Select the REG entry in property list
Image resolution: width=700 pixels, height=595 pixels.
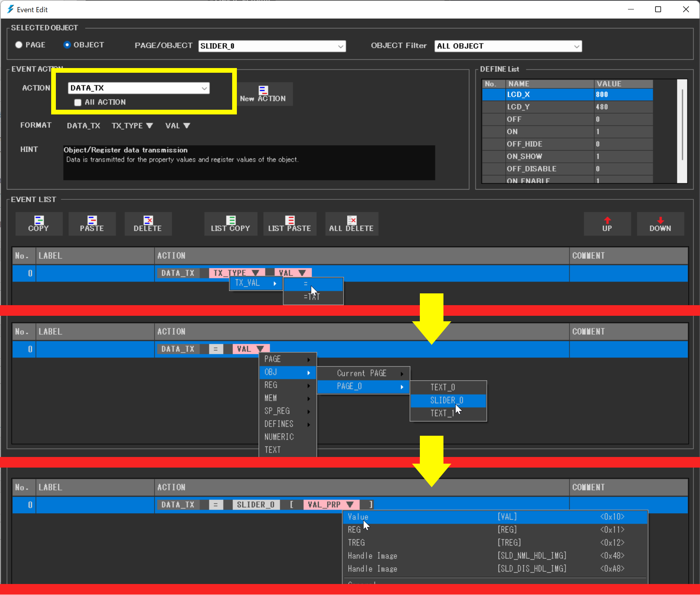(354, 530)
